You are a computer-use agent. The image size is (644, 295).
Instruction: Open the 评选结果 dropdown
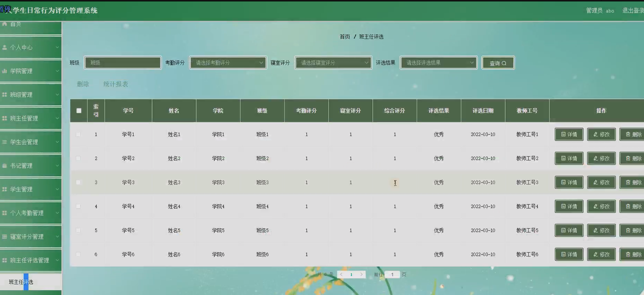pos(439,63)
